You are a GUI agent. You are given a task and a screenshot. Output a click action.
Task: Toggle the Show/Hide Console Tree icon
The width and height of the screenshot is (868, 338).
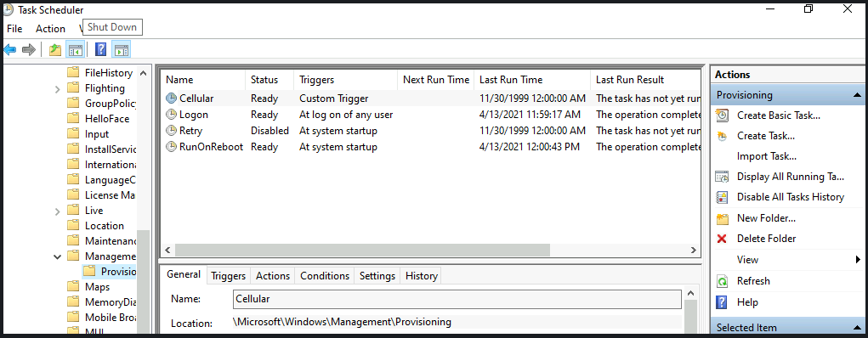point(76,50)
